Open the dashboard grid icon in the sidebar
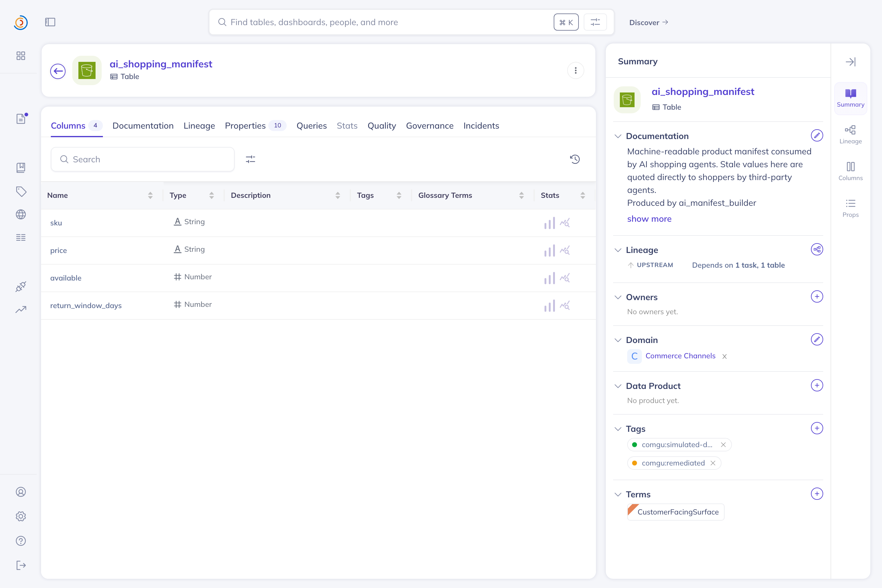This screenshot has width=882, height=588. 21,56
